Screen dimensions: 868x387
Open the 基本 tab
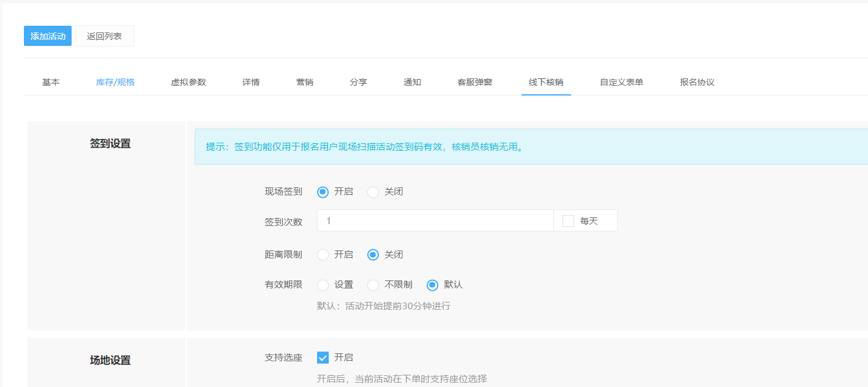(51, 82)
